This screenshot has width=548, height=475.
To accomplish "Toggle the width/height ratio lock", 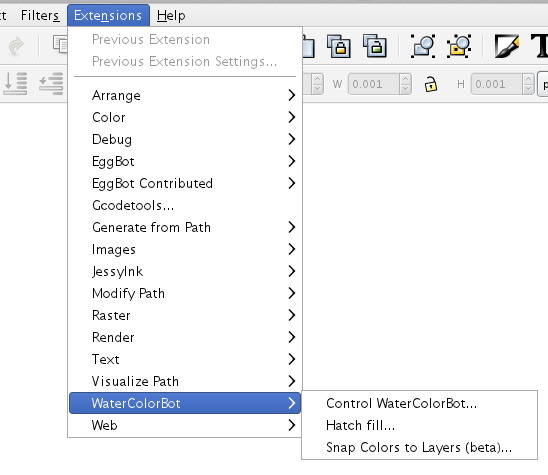I will click(x=431, y=84).
